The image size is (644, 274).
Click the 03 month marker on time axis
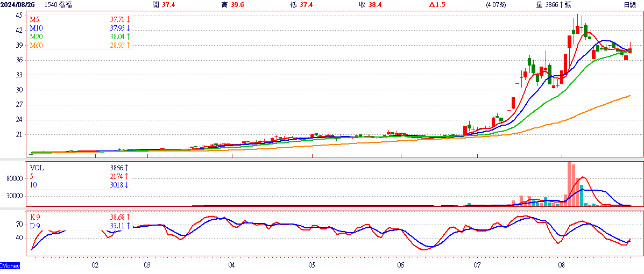(147, 265)
